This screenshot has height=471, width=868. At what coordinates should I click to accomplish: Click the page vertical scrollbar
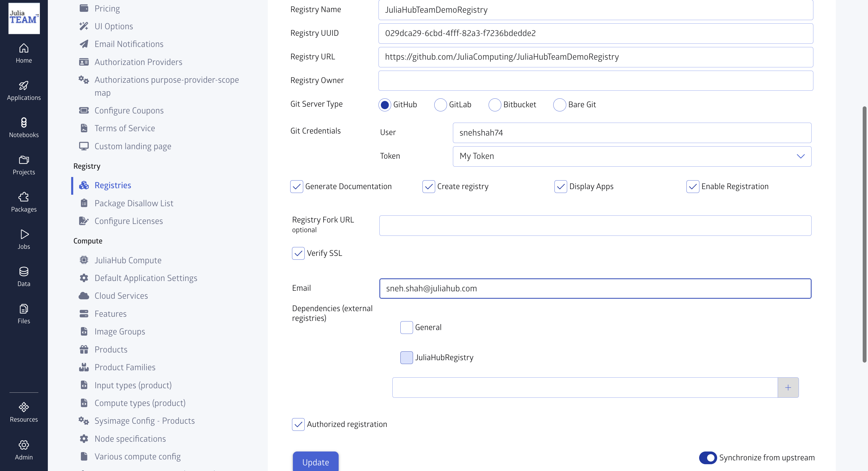864,234
